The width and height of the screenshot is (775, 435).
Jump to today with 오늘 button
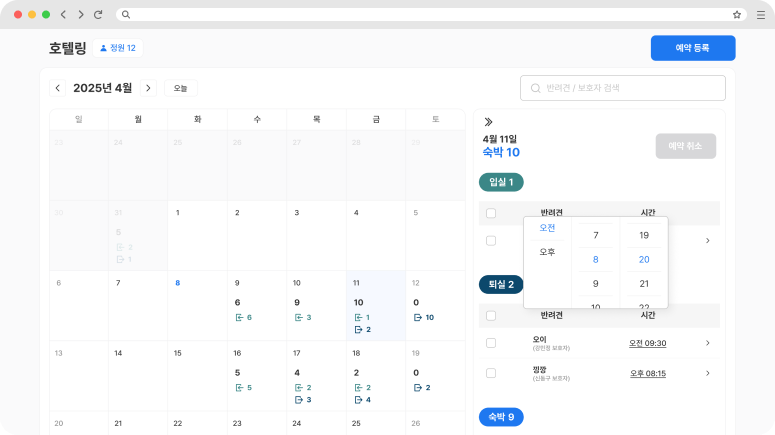[x=180, y=88]
